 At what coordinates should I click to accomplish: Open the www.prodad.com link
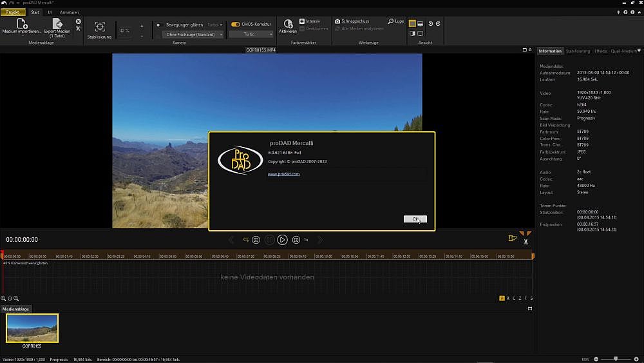tap(283, 174)
